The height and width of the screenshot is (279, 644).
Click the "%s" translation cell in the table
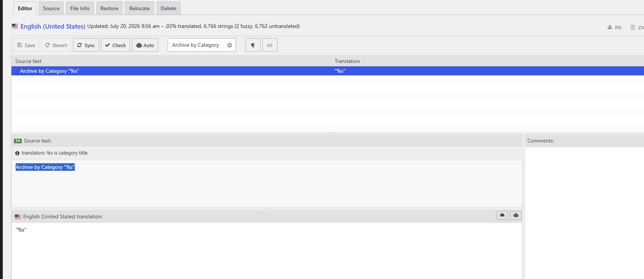(340, 71)
